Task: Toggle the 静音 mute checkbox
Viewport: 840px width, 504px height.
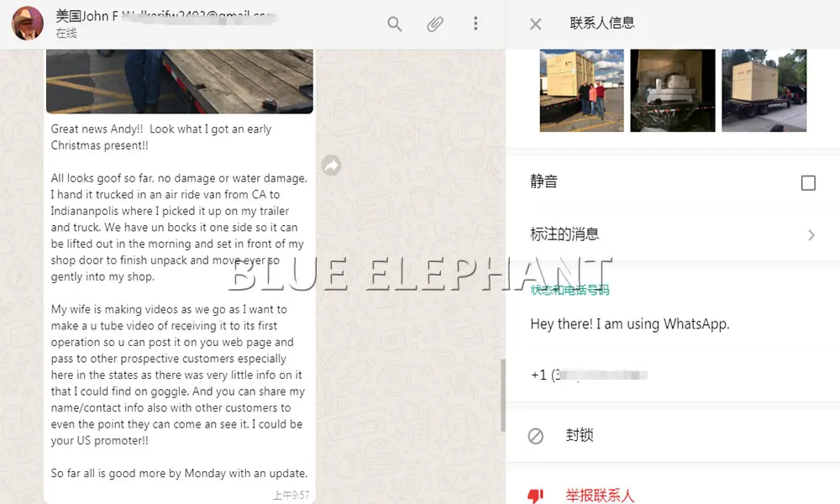Action: (x=808, y=183)
